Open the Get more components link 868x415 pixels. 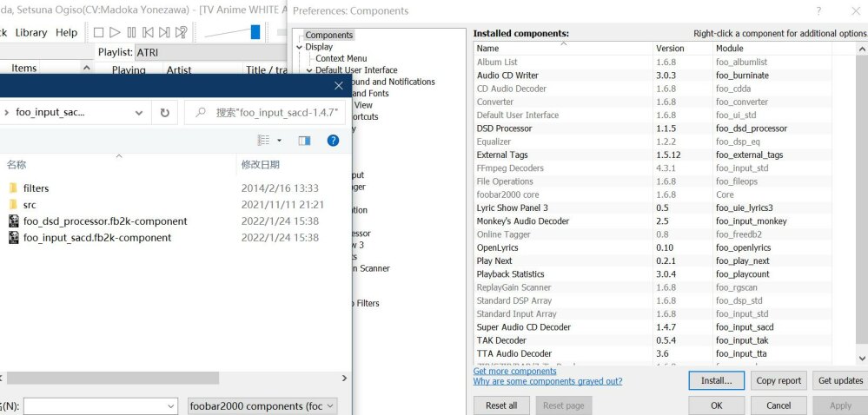(x=514, y=372)
